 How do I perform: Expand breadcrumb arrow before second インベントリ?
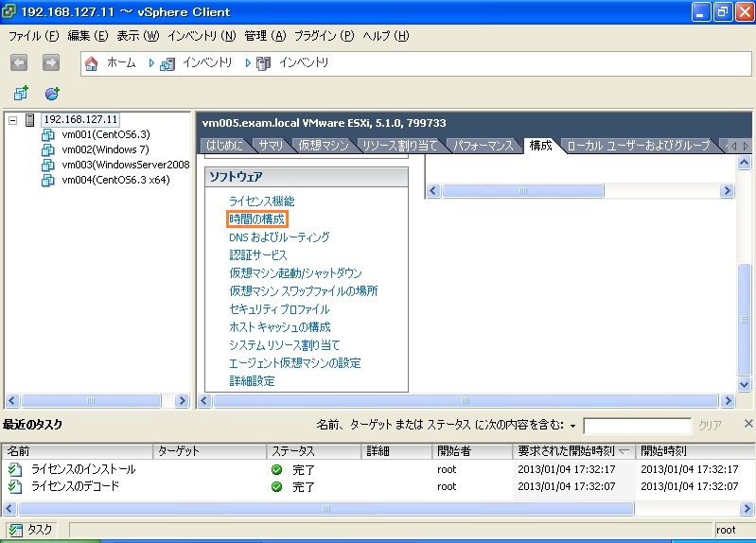coord(248,63)
